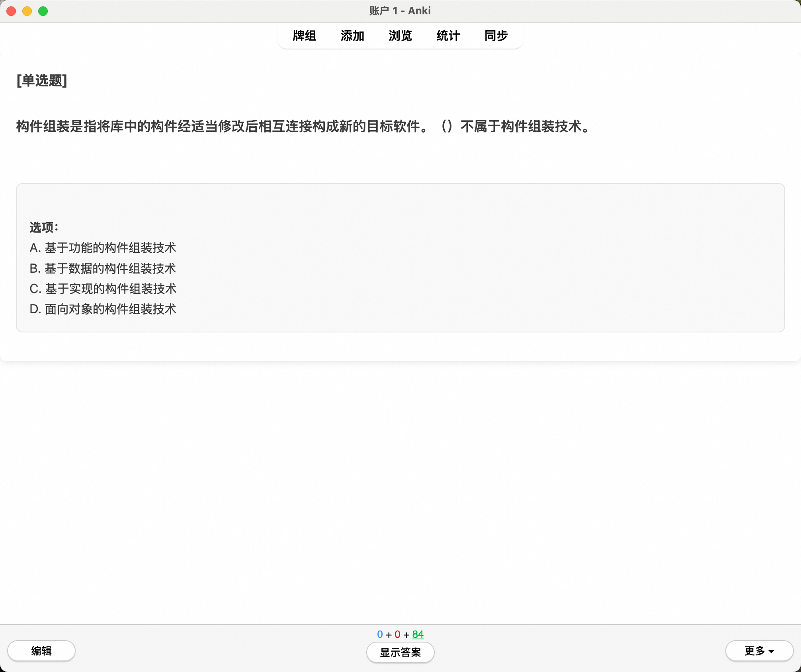The width and height of the screenshot is (801, 672).
Task: Select option D 面向对象的构件组装技术
Action: (103, 309)
